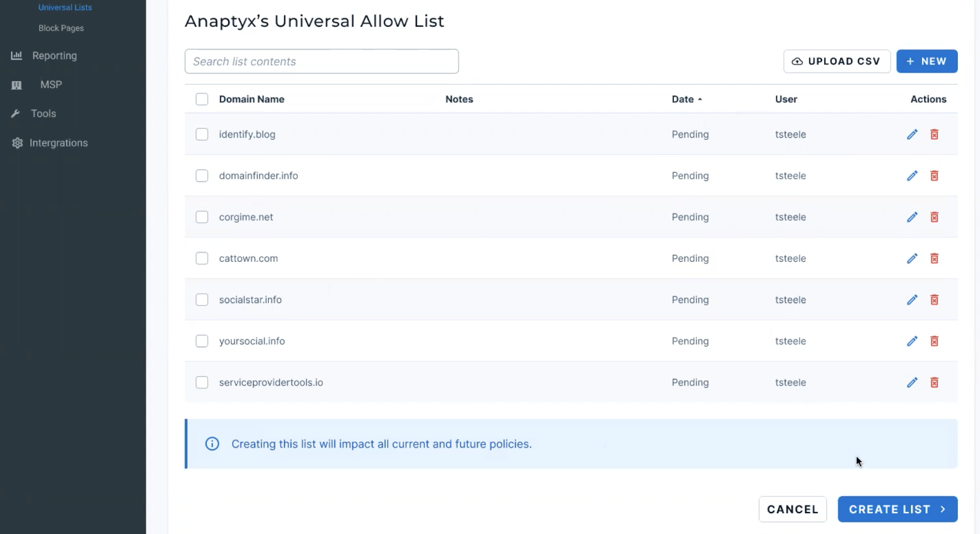Click the Search list contents field
Screen dimensions: 980x534
pyautogui.click(x=322, y=61)
